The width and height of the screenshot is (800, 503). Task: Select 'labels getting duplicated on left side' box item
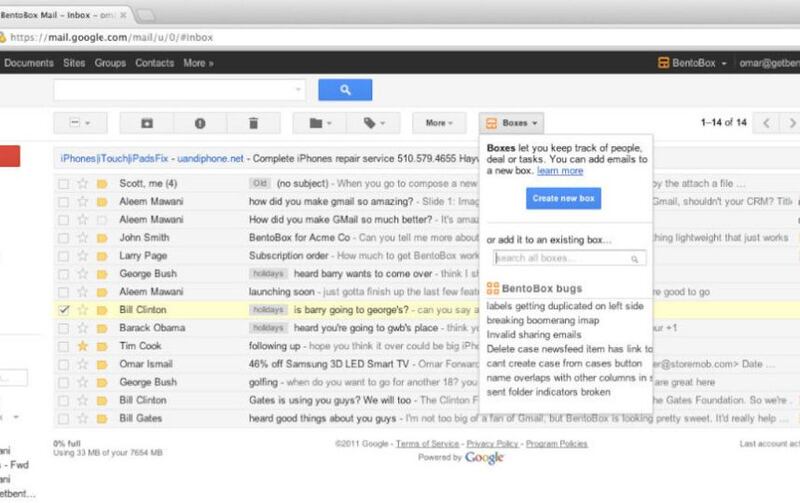tap(565, 306)
